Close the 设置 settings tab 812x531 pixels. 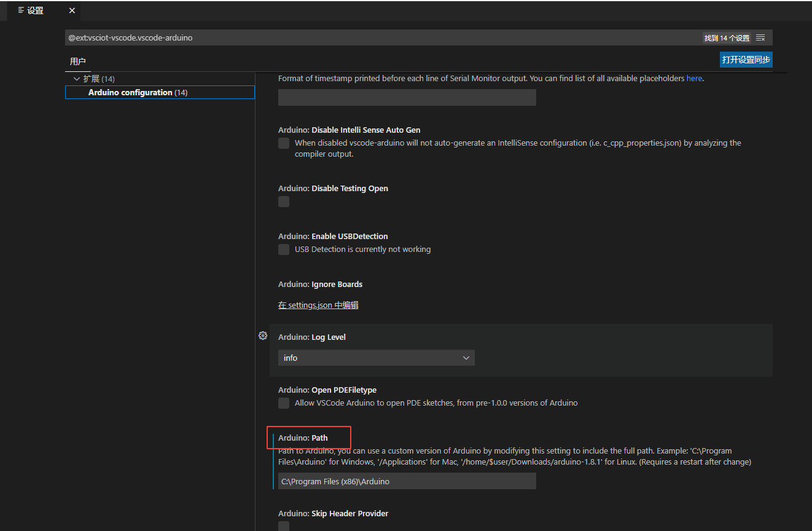(72, 10)
